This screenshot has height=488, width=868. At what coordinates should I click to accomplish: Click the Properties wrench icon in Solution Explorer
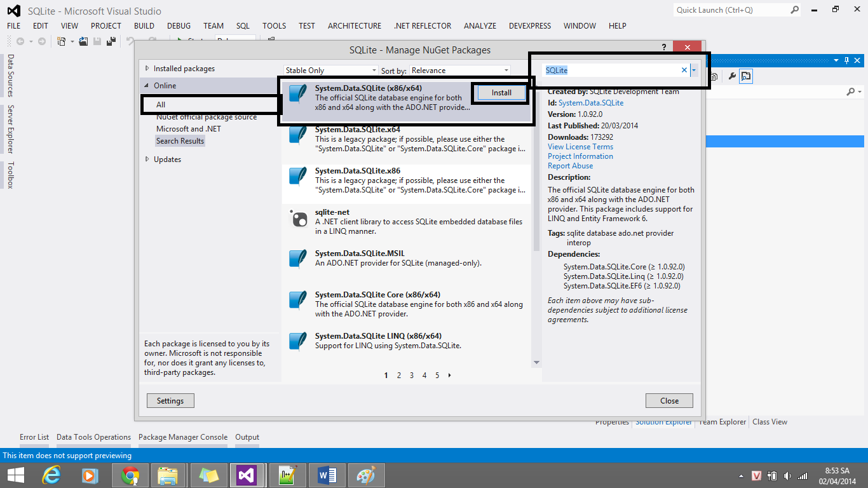click(x=732, y=76)
